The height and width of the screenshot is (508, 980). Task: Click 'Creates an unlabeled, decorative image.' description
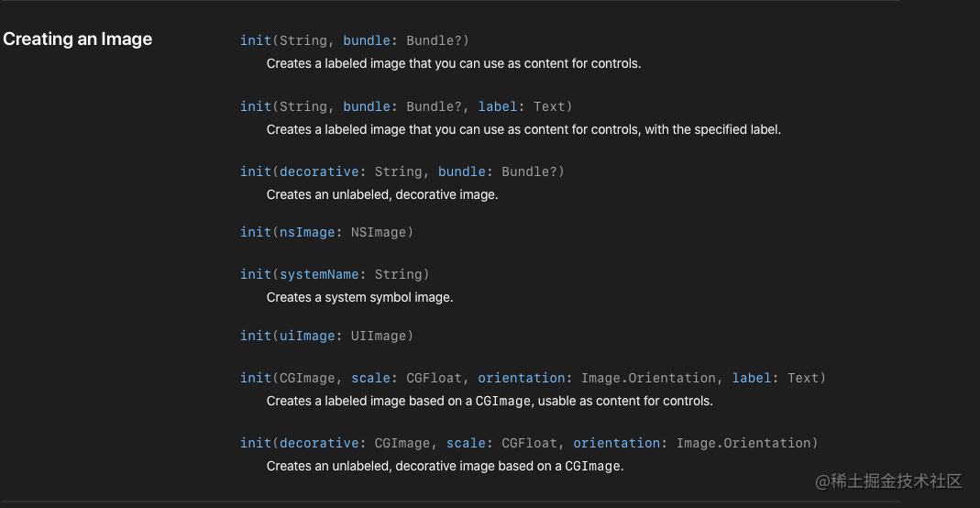pos(382,195)
